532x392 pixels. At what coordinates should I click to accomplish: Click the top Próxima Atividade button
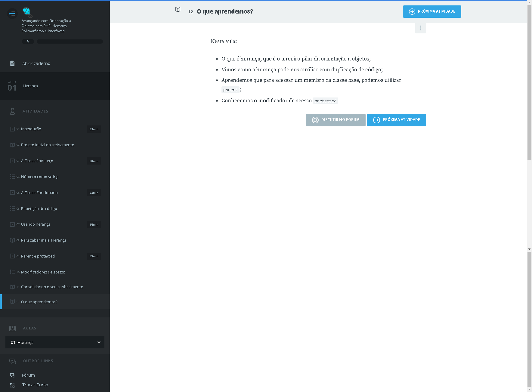(x=432, y=12)
